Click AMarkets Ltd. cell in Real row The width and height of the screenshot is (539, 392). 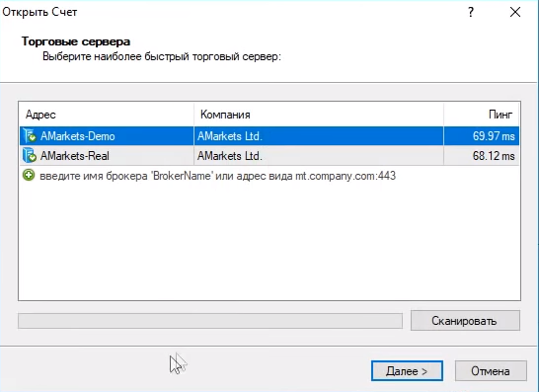click(319, 156)
